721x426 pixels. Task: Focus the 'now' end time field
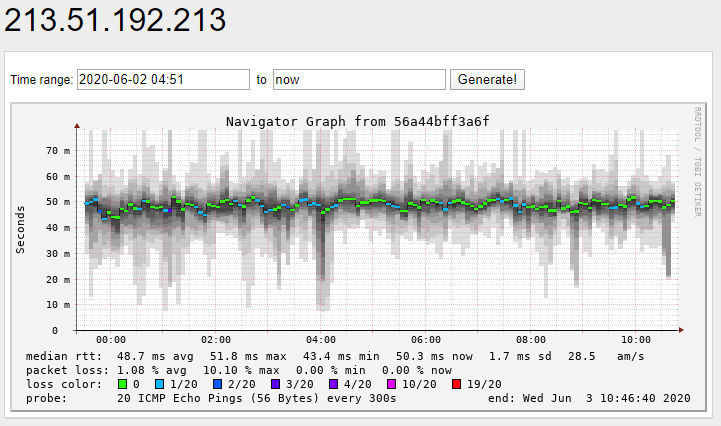click(359, 80)
